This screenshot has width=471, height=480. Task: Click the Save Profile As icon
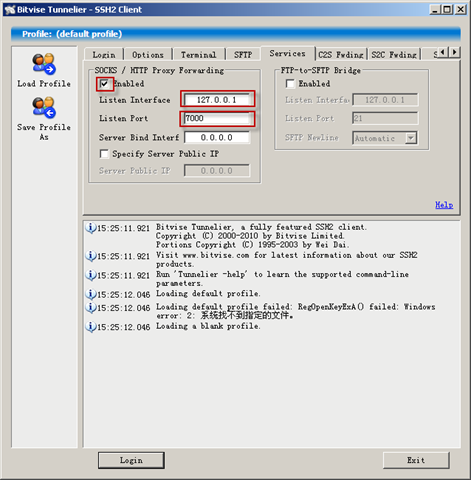[44, 107]
